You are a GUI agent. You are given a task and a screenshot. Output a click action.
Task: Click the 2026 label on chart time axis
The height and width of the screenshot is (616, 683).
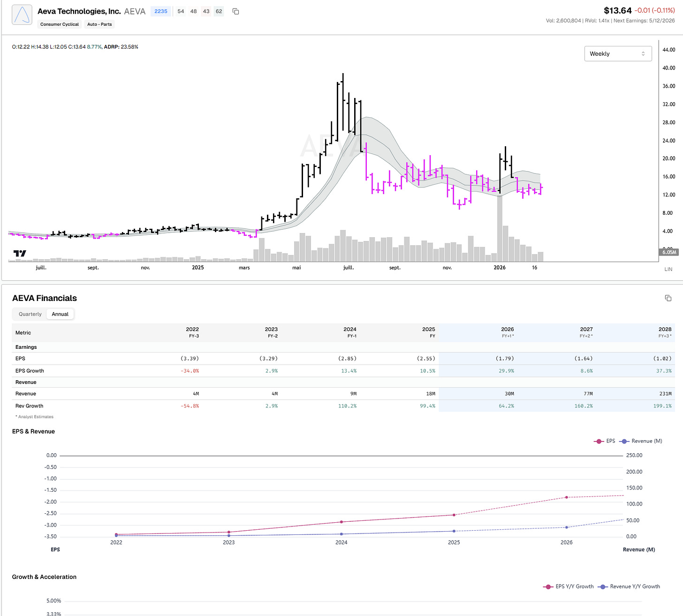(500, 268)
